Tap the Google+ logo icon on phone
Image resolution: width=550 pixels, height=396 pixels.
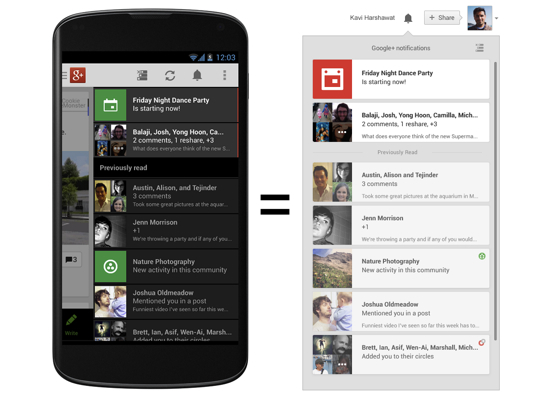[78, 75]
